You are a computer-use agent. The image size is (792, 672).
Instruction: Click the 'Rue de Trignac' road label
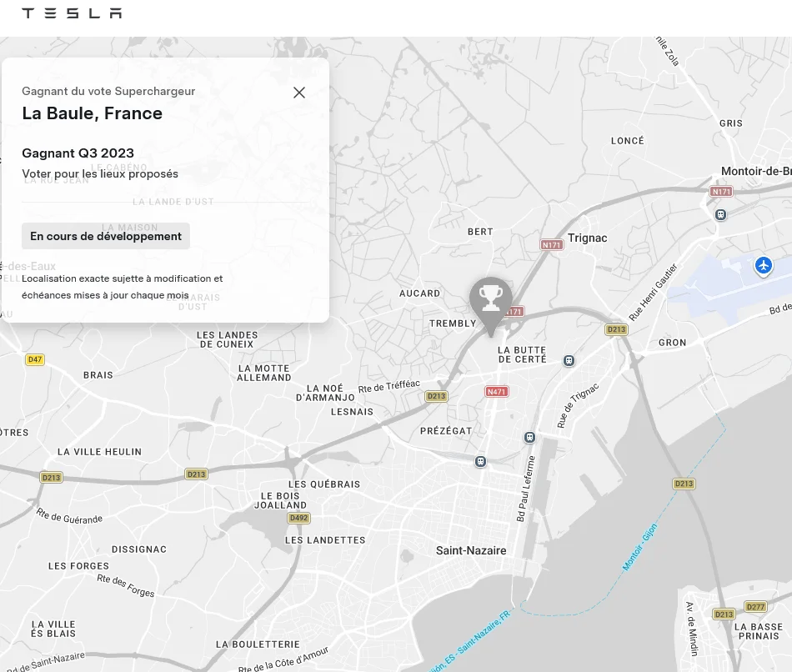tap(578, 405)
